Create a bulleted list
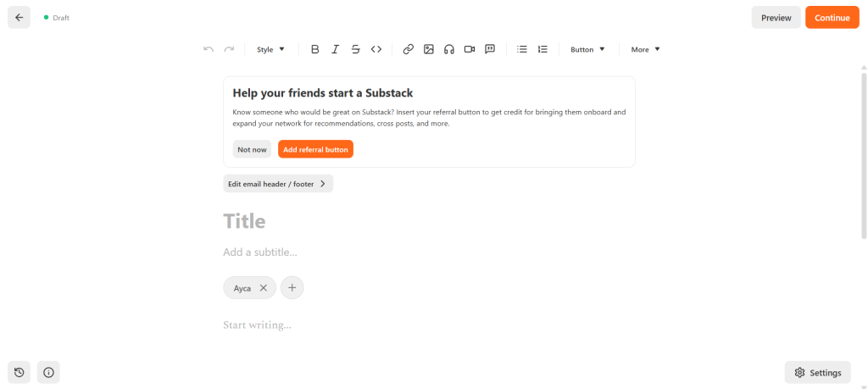The image size is (868, 389). click(x=522, y=49)
